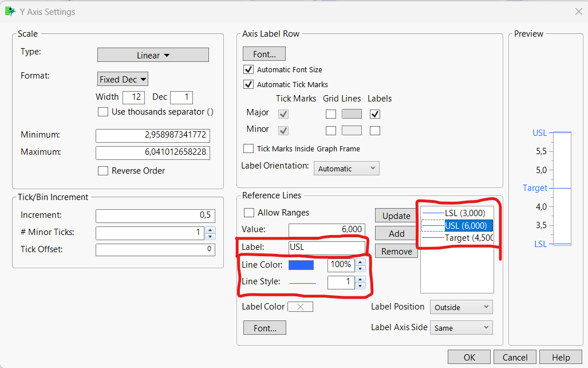Click the JMP application icon in title bar
The width and height of the screenshot is (588, 368).
pyautogui.click(x=11, y=11)
